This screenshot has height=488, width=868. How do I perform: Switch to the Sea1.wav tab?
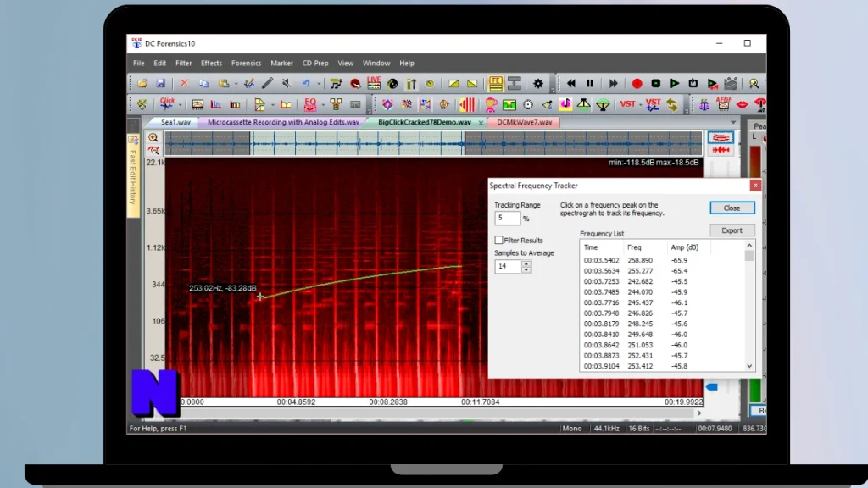(175, 122)
